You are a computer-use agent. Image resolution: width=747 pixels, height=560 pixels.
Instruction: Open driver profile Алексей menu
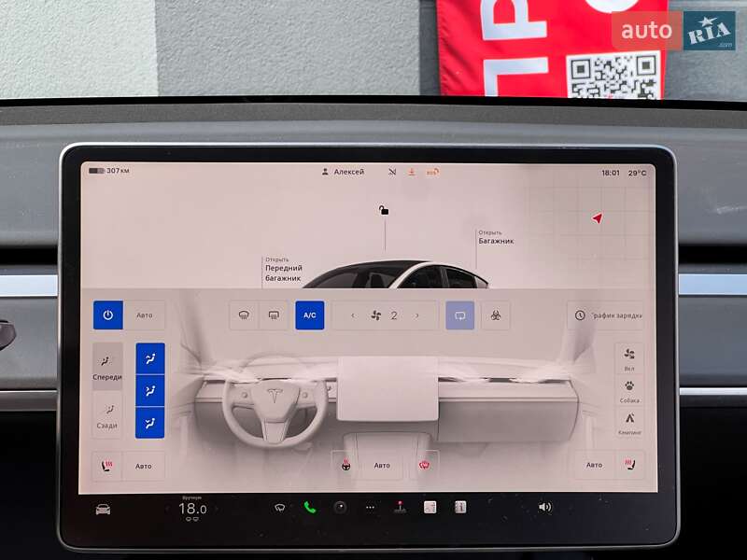pyautogui.click(x=344, y=172)
